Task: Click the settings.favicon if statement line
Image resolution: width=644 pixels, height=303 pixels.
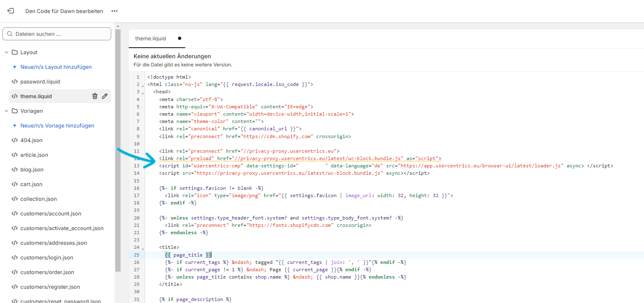Action: pos(211,188)
